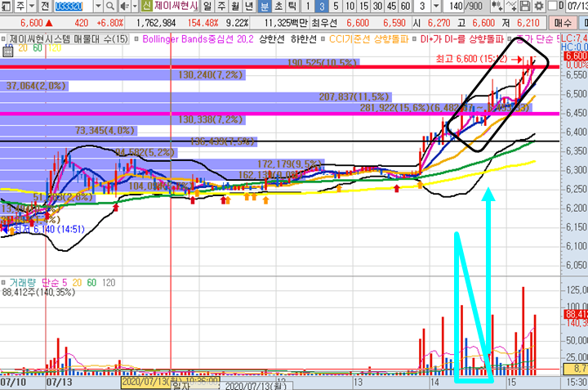Toggle the CCI기준선 indicator marker
This screenshot has height=390, width=588.
323,39
